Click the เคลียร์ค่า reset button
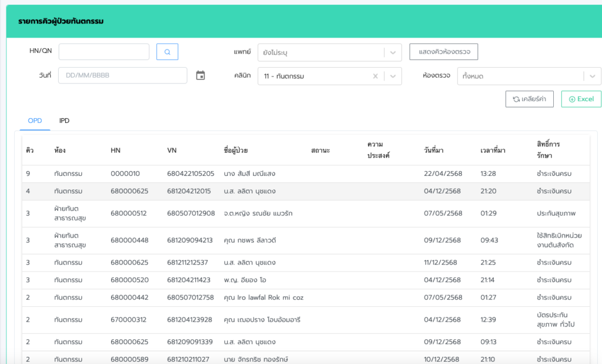Screen dimensions: 602x364 529,99
